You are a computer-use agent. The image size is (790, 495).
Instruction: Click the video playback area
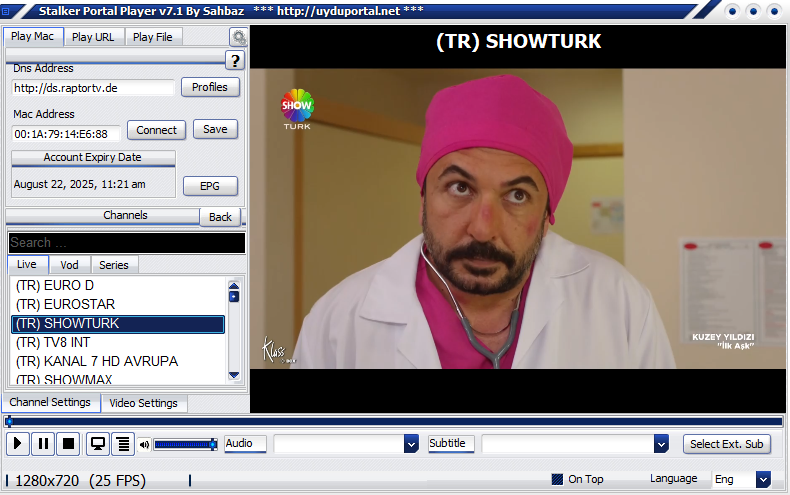[517, 219]
